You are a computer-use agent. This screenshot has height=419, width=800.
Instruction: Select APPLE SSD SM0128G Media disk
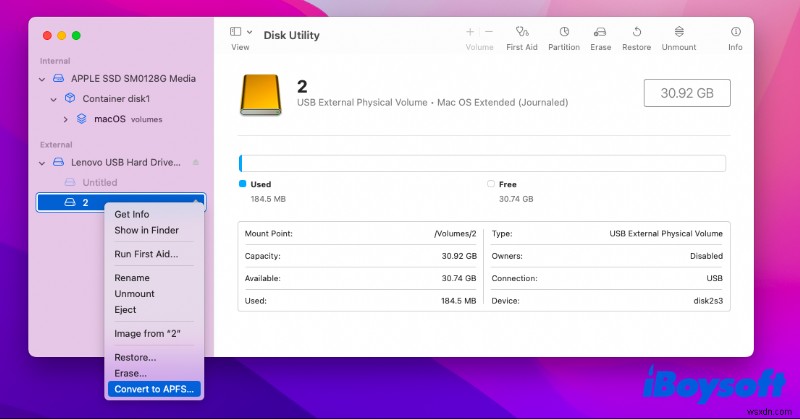(x=133, y=79)
